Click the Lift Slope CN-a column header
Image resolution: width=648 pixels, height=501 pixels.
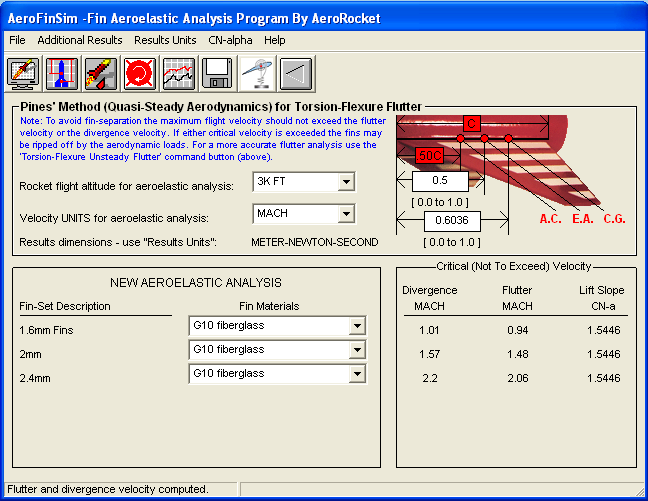tap(602, 298)
